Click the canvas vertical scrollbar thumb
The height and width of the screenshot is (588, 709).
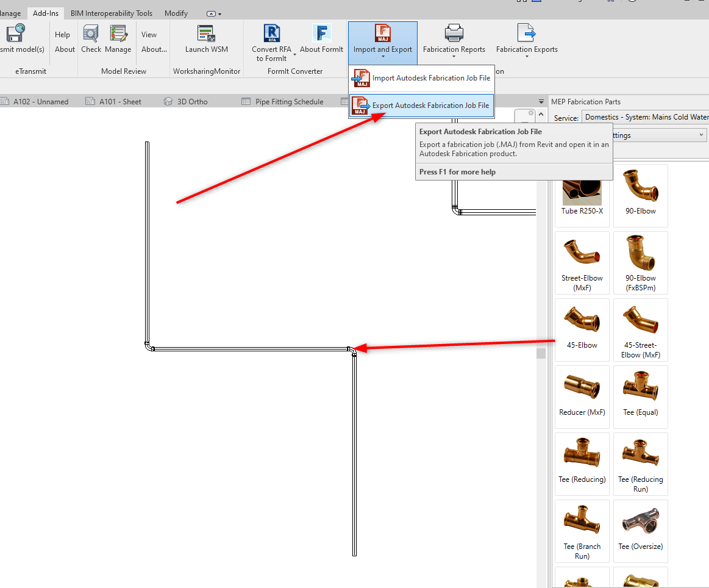(x=541, y=353)
